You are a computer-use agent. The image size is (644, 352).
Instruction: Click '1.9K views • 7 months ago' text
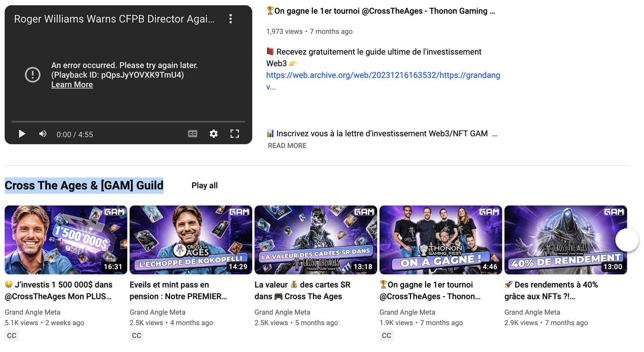[421, 323]
